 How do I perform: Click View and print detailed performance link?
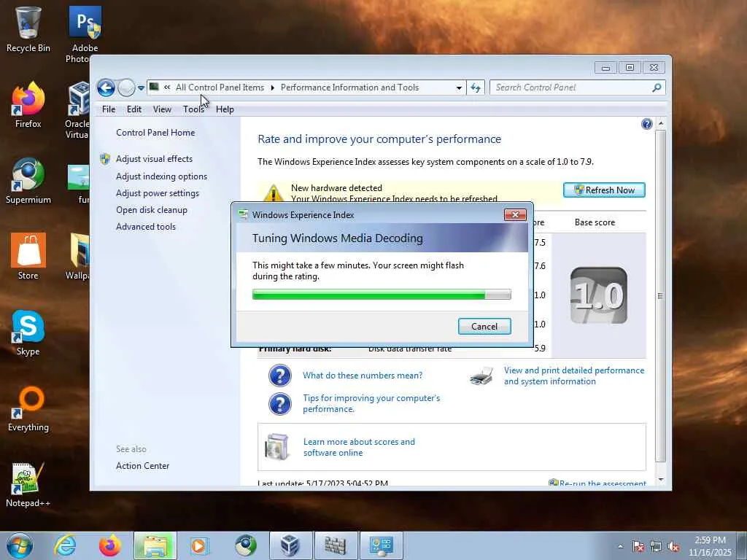click(574, 376)
